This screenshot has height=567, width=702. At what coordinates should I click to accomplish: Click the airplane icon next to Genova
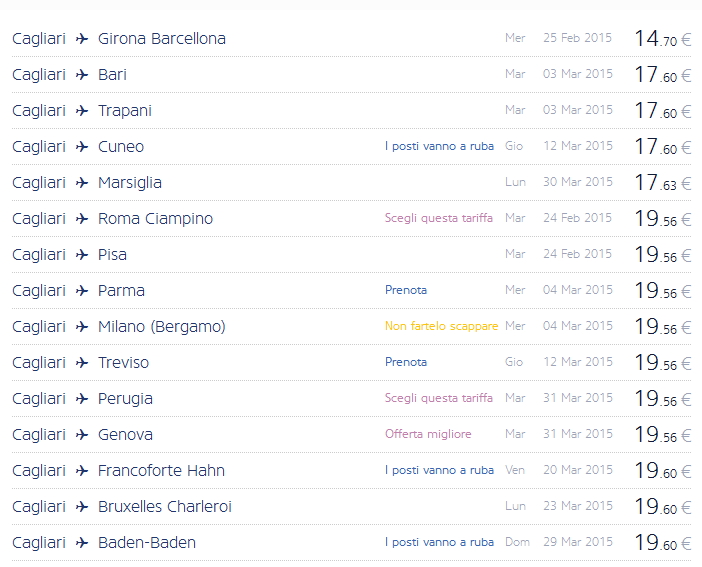(x=82, y=435)
